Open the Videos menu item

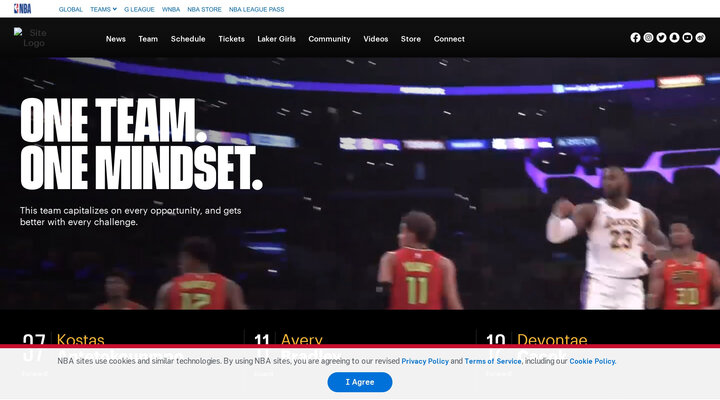[x=376, y=39]
